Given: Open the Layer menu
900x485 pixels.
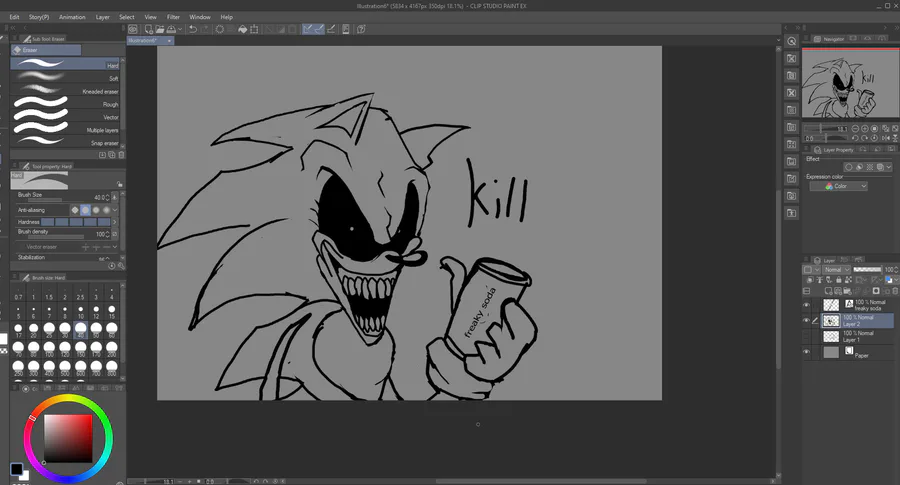Looking at the screenshot, I should click(x=103, y=17).
